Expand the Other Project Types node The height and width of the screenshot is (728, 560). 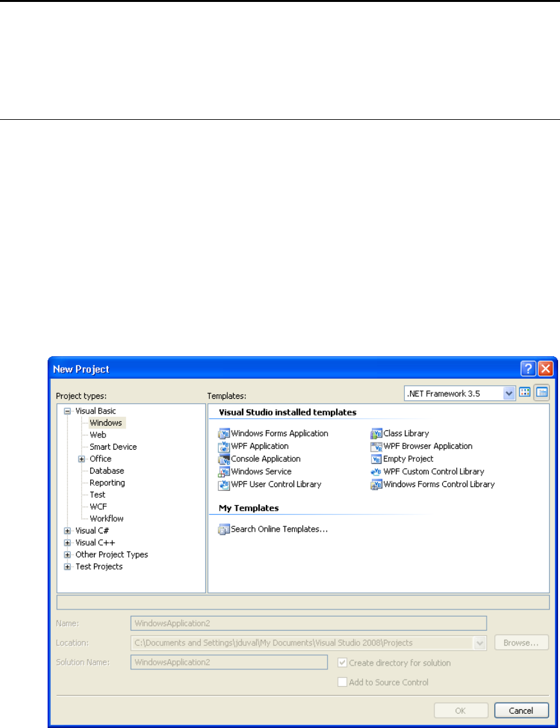coord(68,555)
